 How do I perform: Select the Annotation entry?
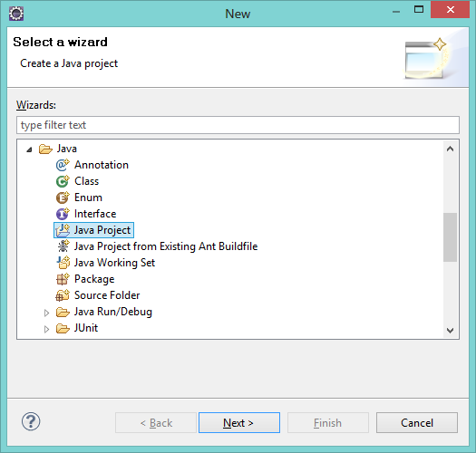point(102,165)
